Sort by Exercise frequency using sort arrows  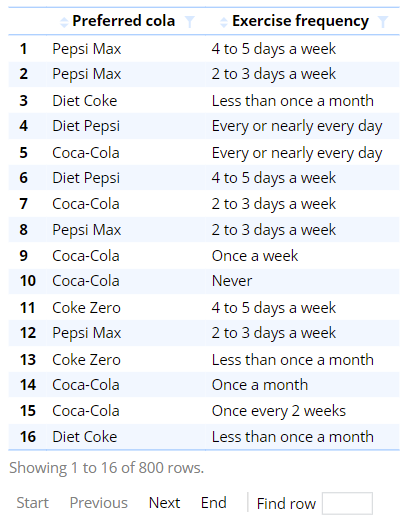coord(224,22)
